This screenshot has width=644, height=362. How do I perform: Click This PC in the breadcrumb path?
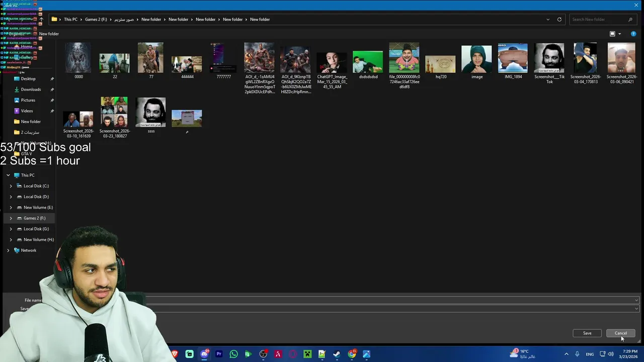click(70, 19)
